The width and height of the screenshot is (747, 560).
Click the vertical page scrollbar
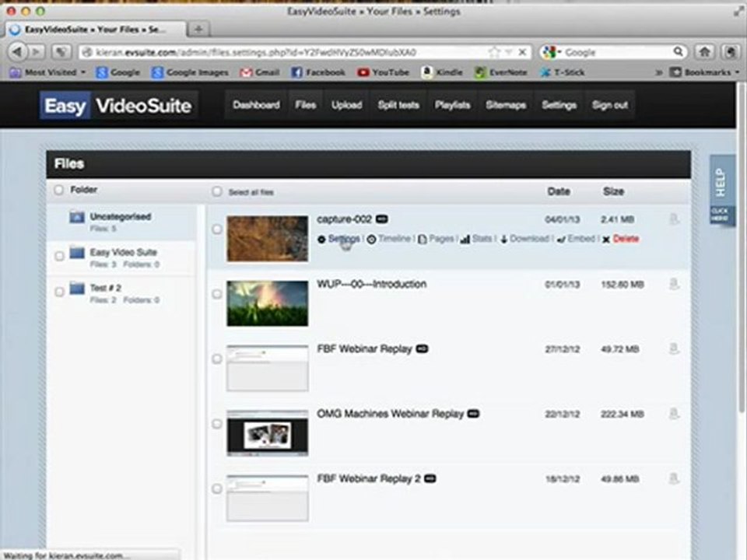tap(742, 247)
